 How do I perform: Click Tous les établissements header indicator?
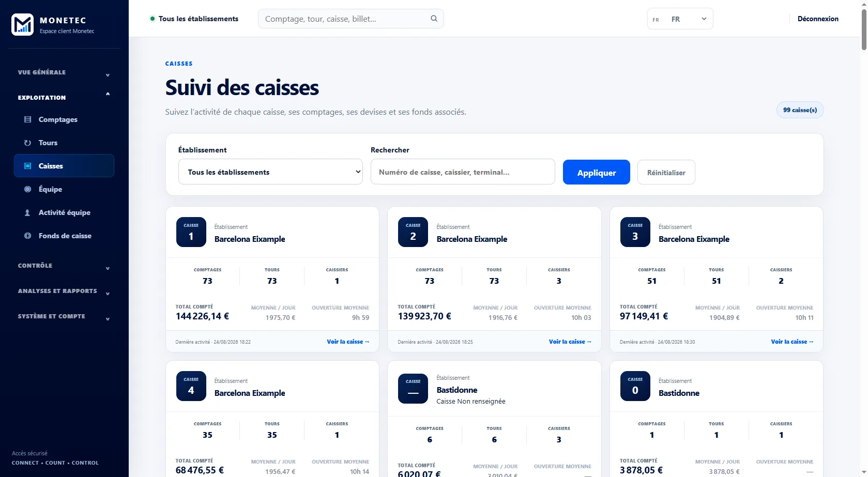(x=194, y=19)
